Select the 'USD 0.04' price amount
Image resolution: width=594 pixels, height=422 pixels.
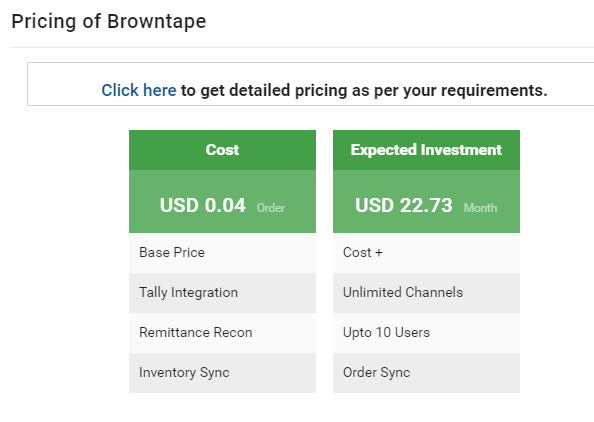[203, 205]
